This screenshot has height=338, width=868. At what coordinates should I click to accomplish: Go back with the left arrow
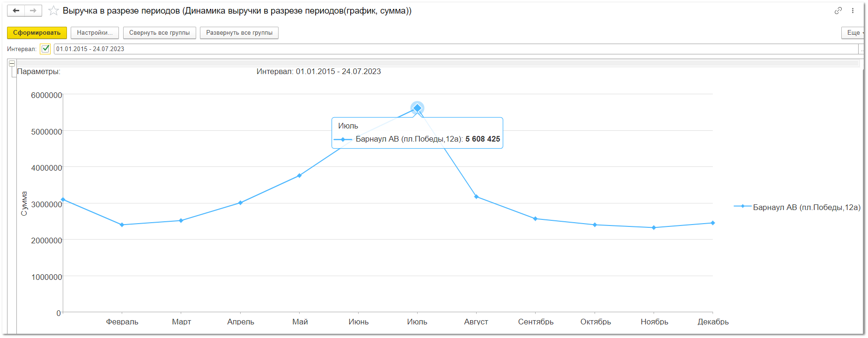tap(16, 10)
